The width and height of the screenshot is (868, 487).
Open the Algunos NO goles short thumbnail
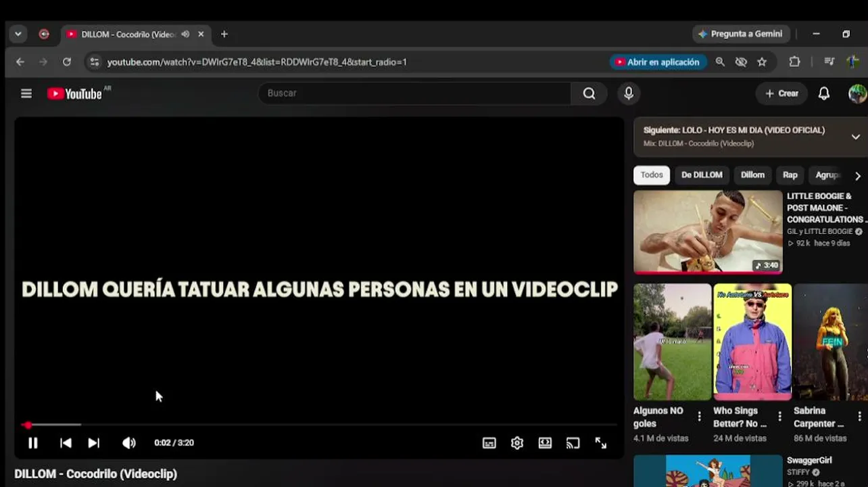pyautogui.click(x=673, y=342)
